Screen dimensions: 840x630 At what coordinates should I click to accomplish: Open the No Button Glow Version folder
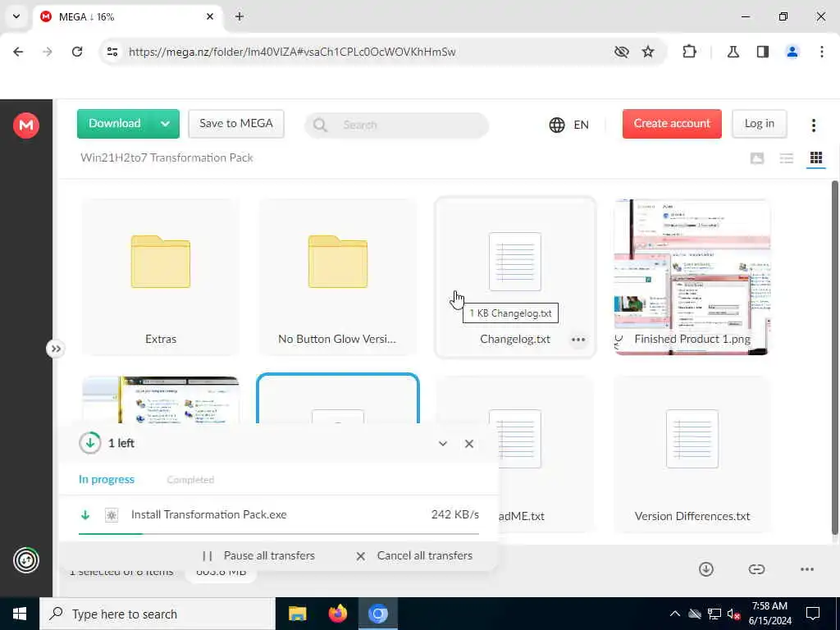tap(337, 277)
